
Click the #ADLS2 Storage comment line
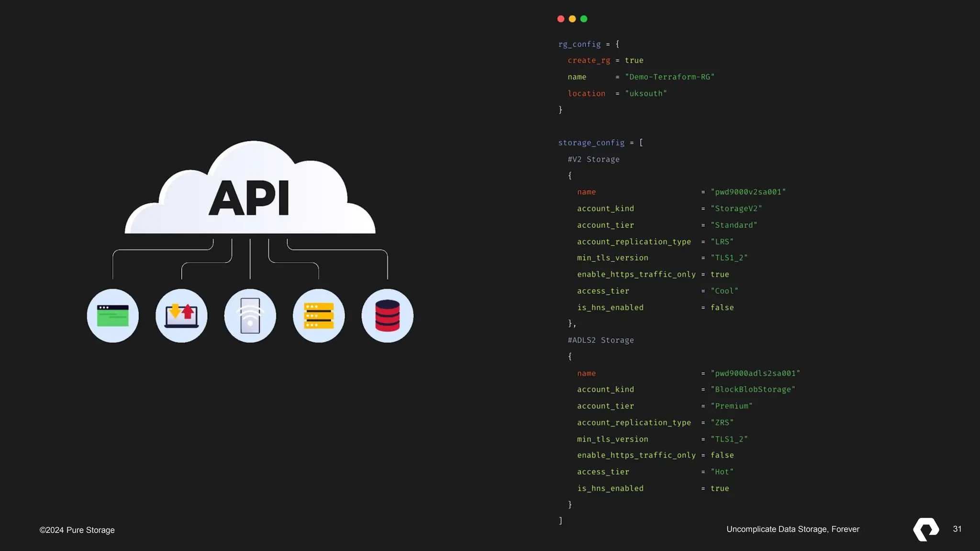(601, 340)
